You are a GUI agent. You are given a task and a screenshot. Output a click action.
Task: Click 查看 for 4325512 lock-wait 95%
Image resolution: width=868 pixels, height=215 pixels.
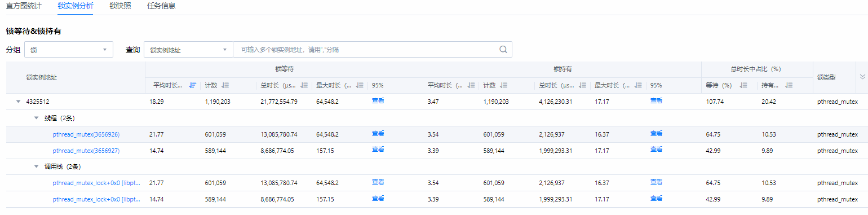click(378, 101)
